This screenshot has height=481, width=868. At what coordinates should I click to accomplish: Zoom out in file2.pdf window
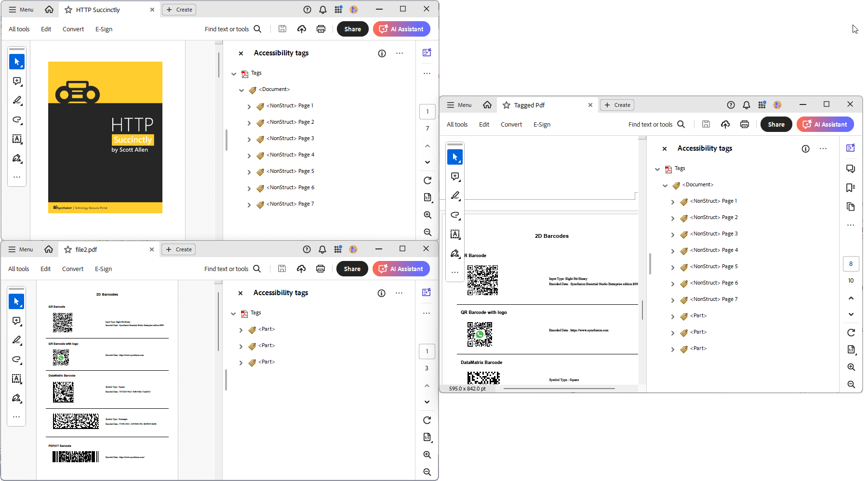click(427, 472)
